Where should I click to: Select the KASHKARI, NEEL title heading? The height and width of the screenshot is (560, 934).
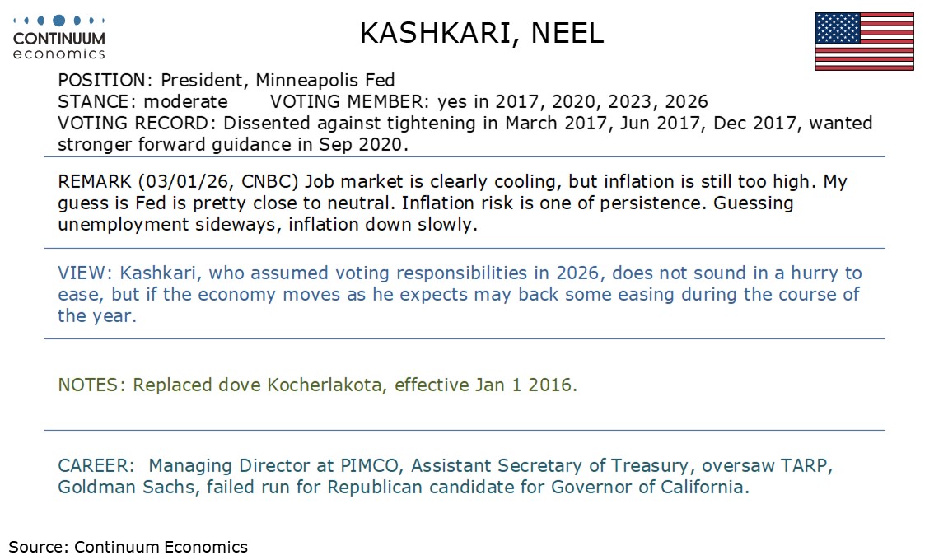point(482,33)
